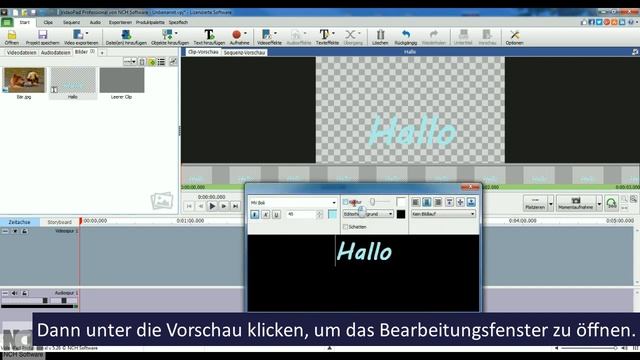
Task: Open the Exportieren ribbon tab
Action: tap(120, 22)
